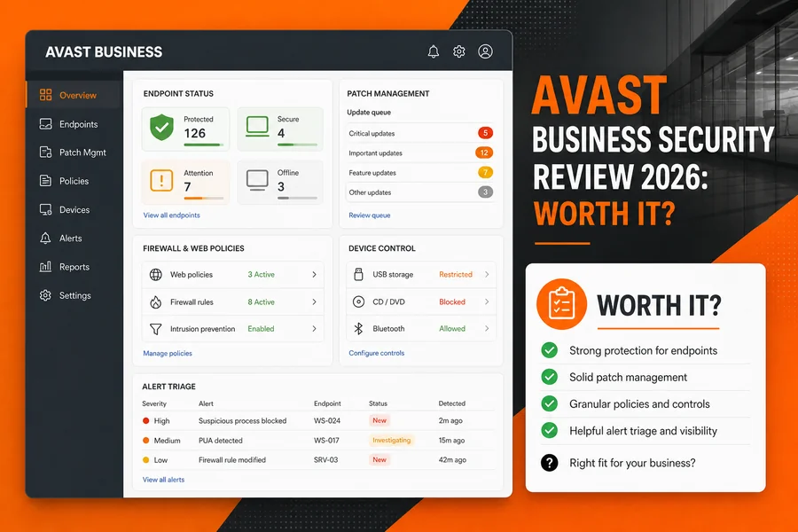The image size is (798, 532).
Task: Click the 8 Active firewall rules value
Action: [261, 301]
